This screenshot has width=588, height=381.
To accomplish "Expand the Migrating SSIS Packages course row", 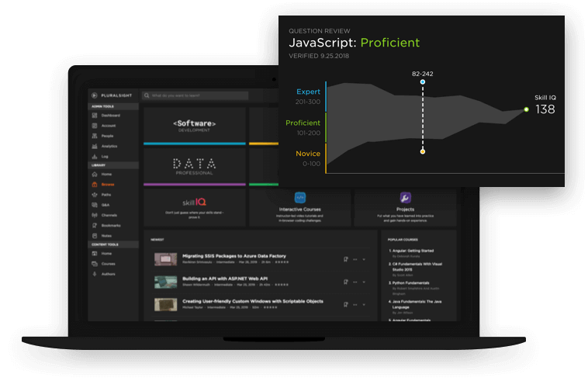I will point(364,259).
